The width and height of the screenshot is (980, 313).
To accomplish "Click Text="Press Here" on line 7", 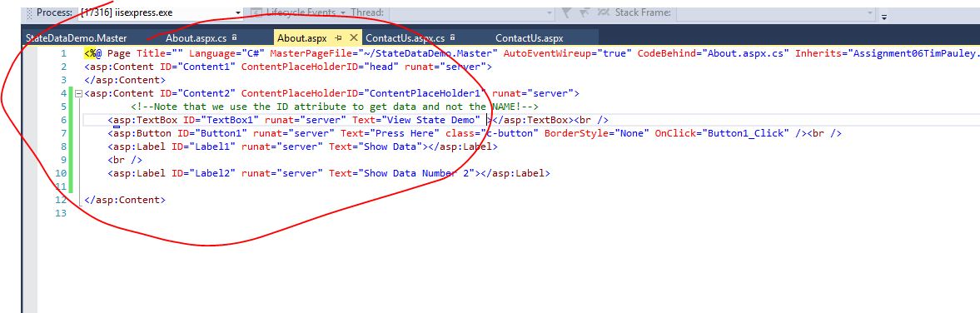I will 390,133.
